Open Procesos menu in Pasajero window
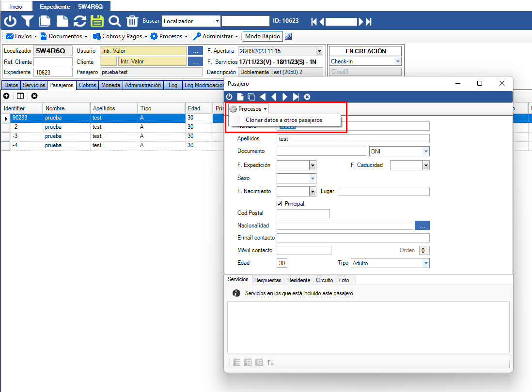 pyautogui.click(x=248, y=109)
